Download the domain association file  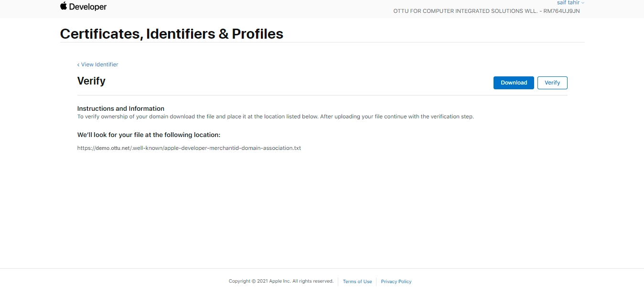(x=514, y=83)
